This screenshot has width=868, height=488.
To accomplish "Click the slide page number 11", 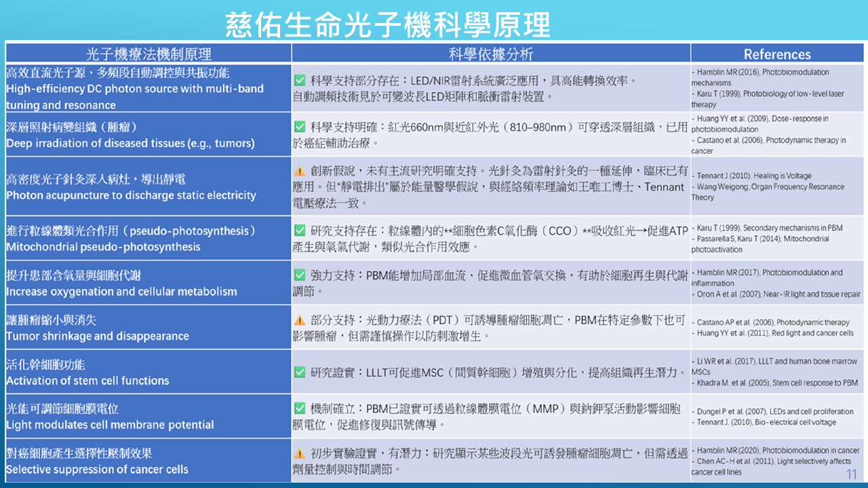I will (x=852, y=474).
